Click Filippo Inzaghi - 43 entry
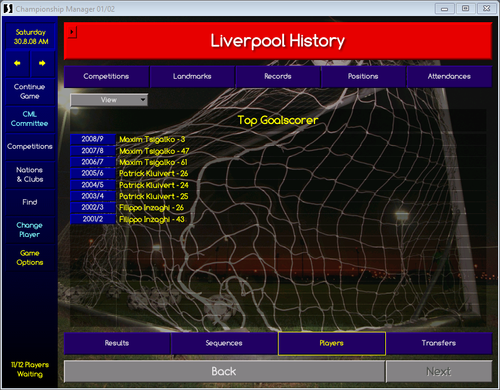Screen dimensions: 500x390 (152, 219)
